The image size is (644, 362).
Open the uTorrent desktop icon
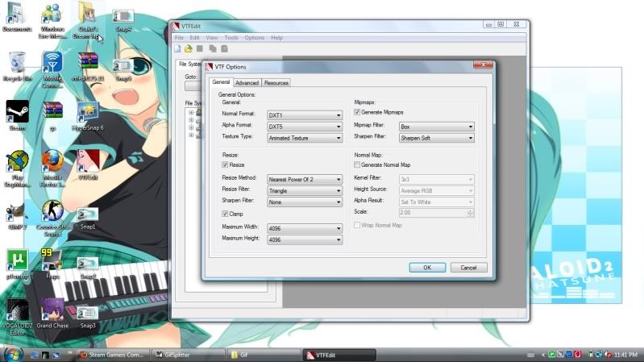[x=17, y=260]
